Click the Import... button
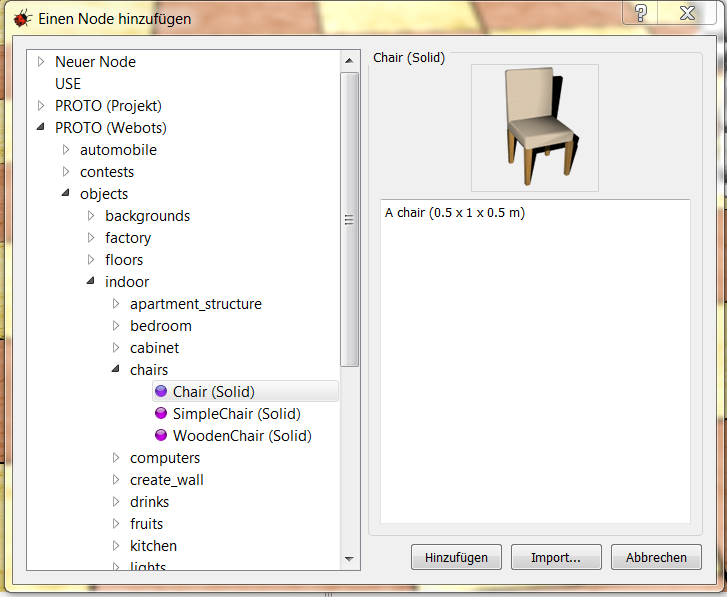The image size is (727, 597). (556, 557)
